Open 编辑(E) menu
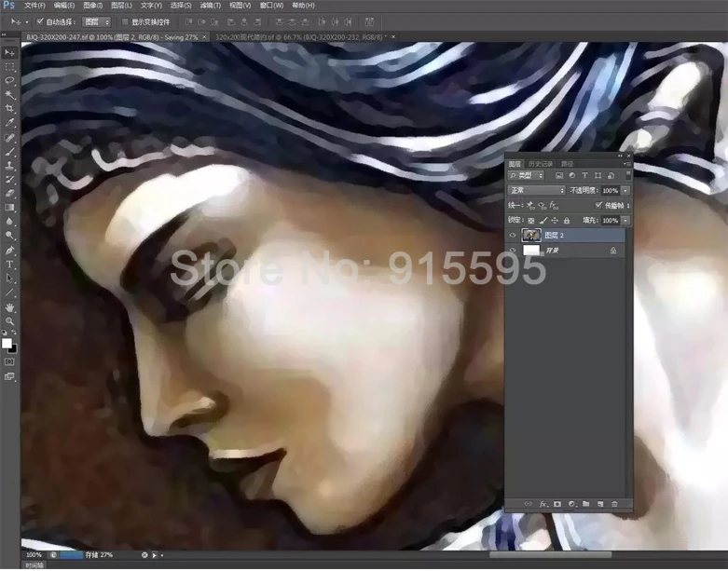Viewport: 728px width, 571px height. coord(64,6)
